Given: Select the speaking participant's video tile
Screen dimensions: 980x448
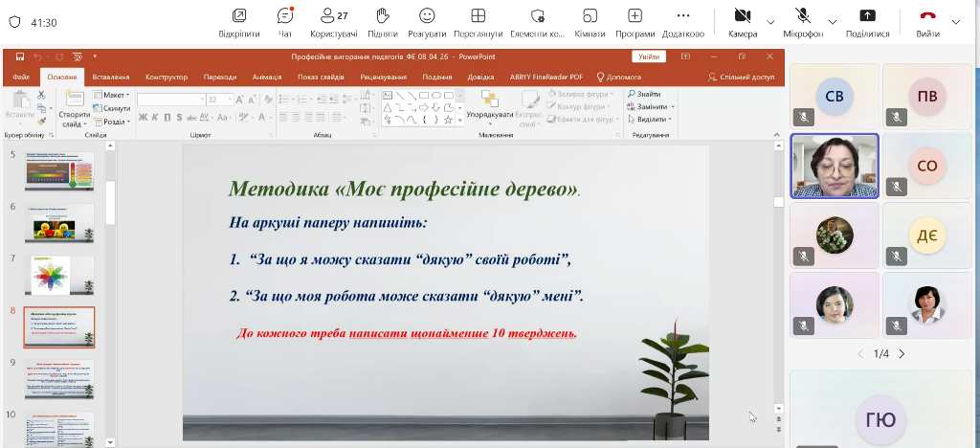Looking at the screenshot, I should click(834, 165).
